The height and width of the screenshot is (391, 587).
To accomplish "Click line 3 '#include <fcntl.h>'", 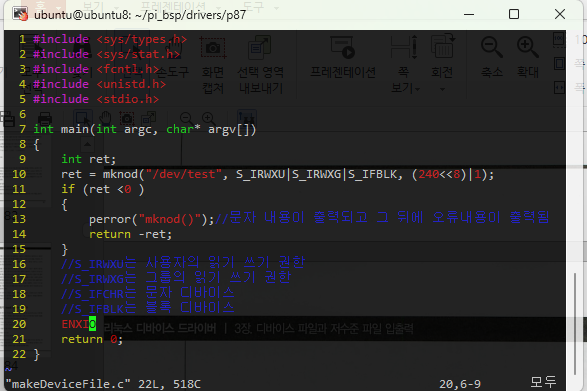I will (x=96, y=69).
